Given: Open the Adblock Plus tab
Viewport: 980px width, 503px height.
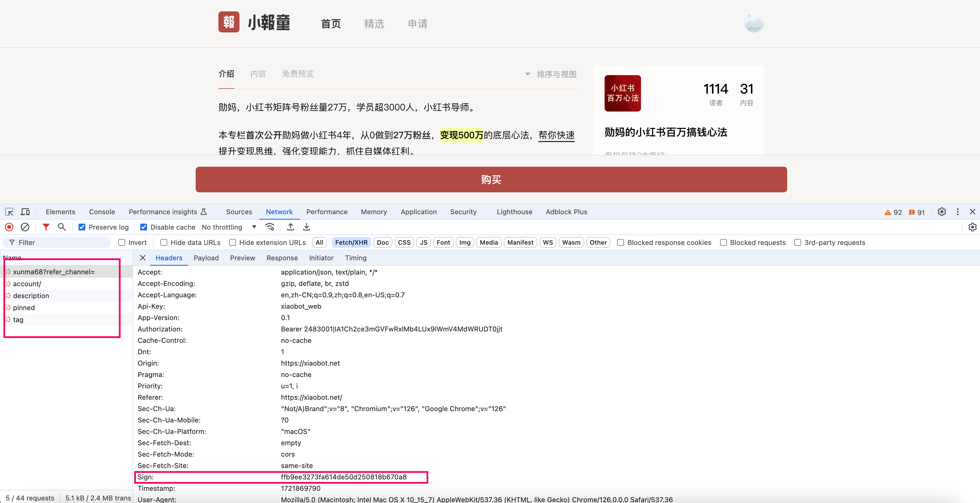Looking at the screenshot, I should pyautogui.click(x=566, y=212).
